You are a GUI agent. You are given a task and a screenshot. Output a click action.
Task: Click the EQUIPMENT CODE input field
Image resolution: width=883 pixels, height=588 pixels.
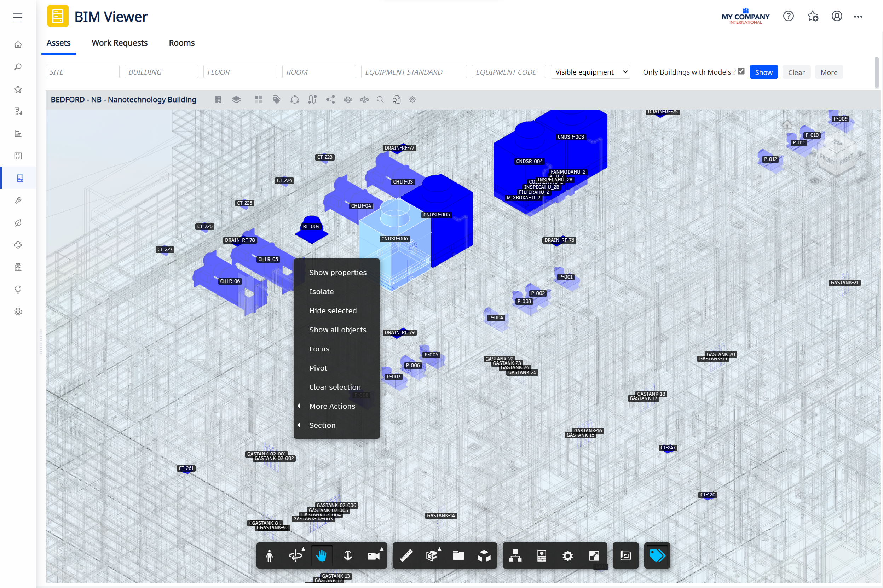(508, 72)
